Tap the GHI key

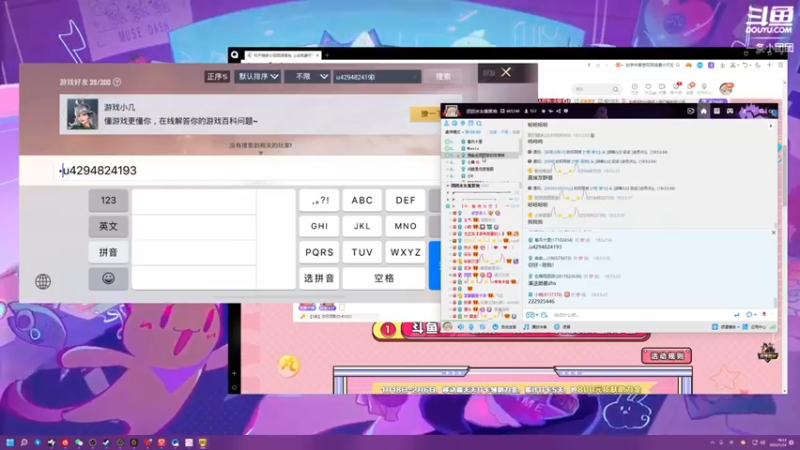(319, 226)
